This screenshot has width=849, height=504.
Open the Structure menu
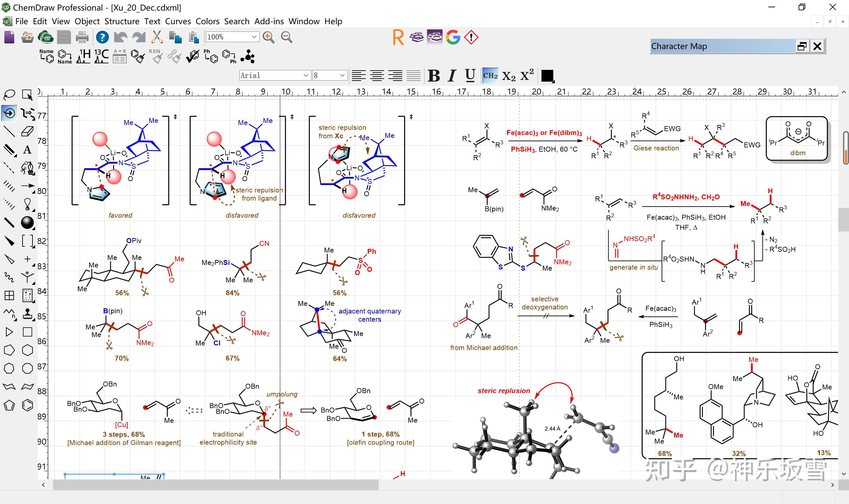[122, 22]
